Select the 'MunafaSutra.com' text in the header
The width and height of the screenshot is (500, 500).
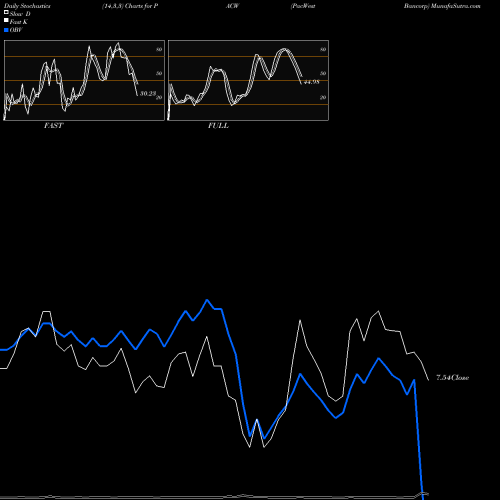click(455, 6)
